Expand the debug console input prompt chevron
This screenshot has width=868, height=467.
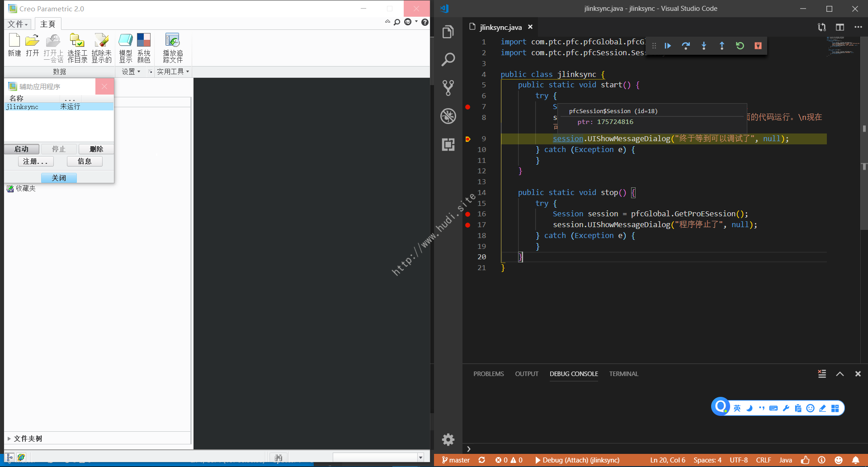469,449
